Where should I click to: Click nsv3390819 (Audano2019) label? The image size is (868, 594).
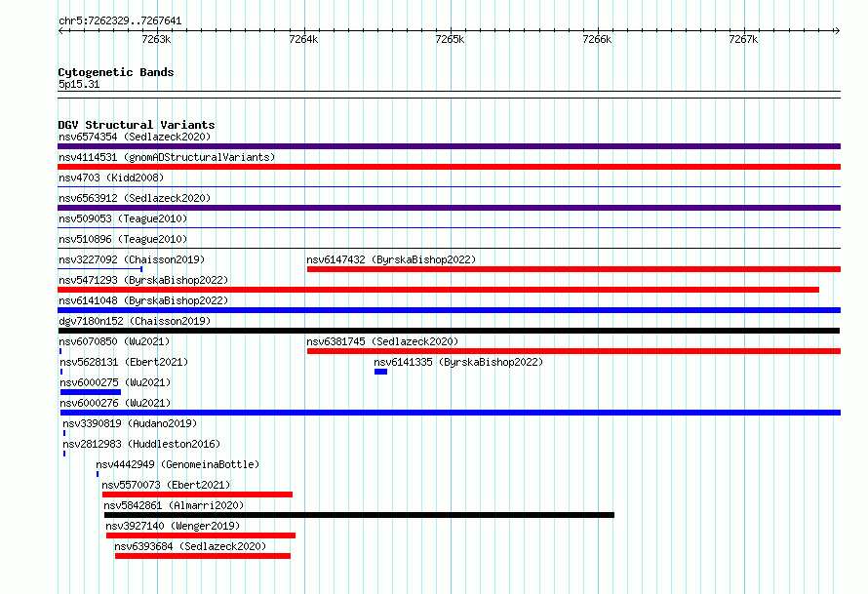click(130, 423)
